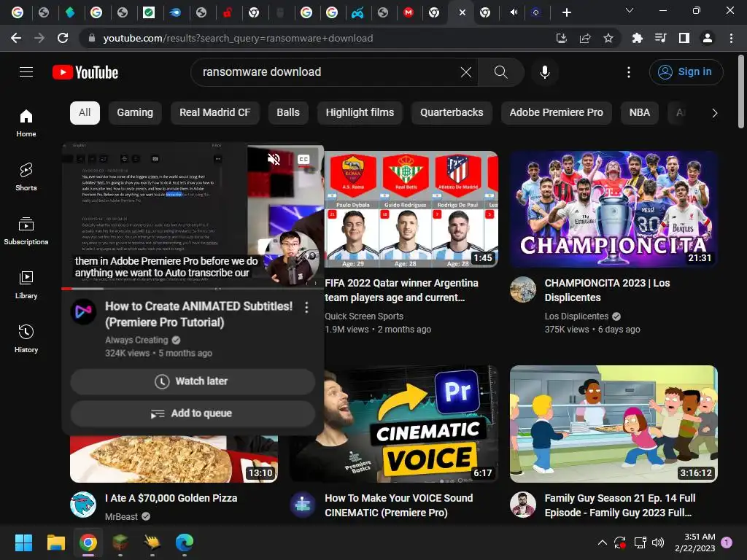
Task: Open the FIFA 2022 Argentina players thumbnail
Action: coord(411,209)
